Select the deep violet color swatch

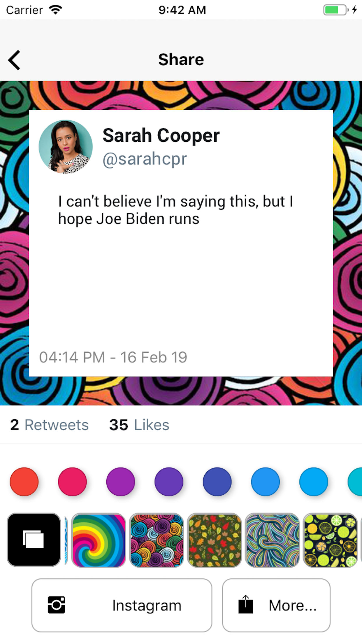pos(169,482)
